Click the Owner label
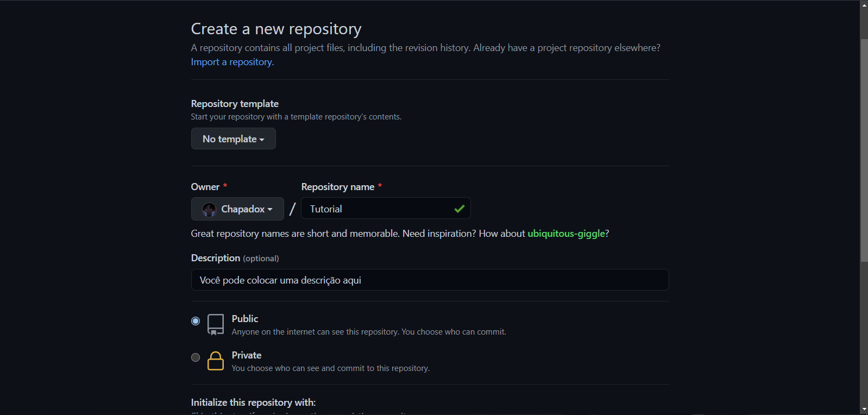 click(x=205, y=187)
